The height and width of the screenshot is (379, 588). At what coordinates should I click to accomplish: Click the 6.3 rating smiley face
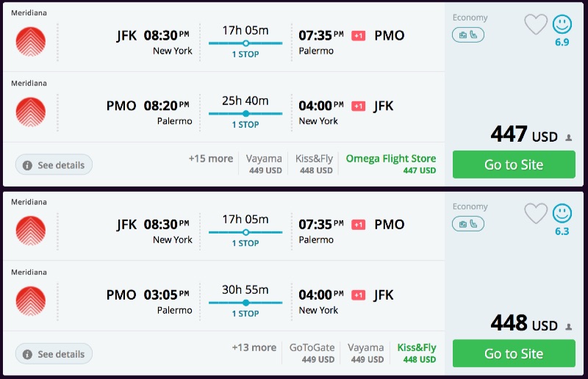pyautogui.click(x=562, y=213)
